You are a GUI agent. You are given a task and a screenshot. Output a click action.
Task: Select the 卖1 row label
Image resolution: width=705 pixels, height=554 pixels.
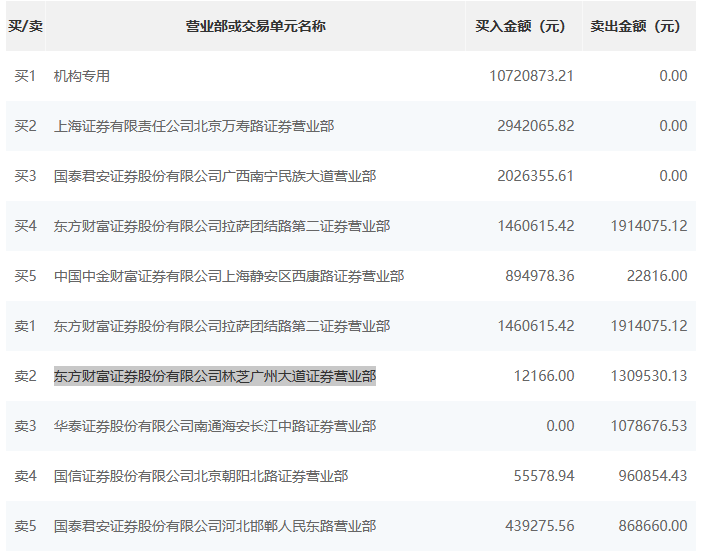point(25,326)
